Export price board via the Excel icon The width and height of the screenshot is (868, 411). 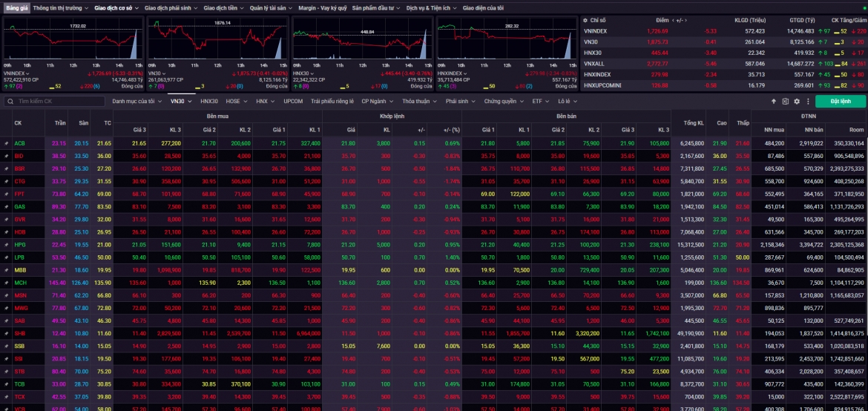(785, 102)
